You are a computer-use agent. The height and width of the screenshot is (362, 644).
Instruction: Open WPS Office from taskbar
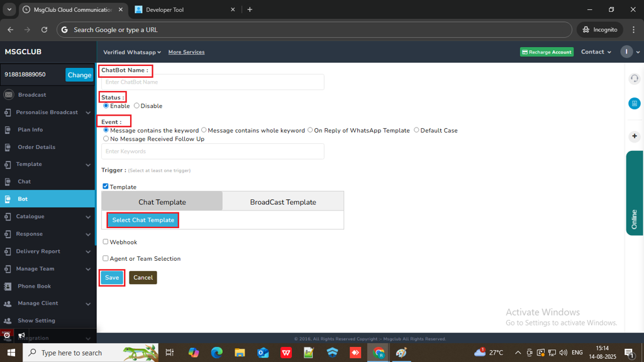tap(286, 353)
